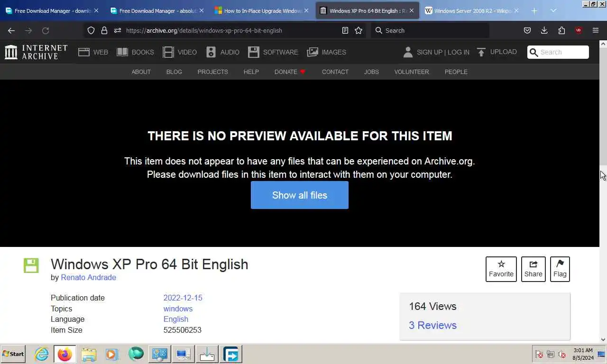Open the HELP link
Screen dimensions: 607x364
pyautogui.click(x=251, y=72)
